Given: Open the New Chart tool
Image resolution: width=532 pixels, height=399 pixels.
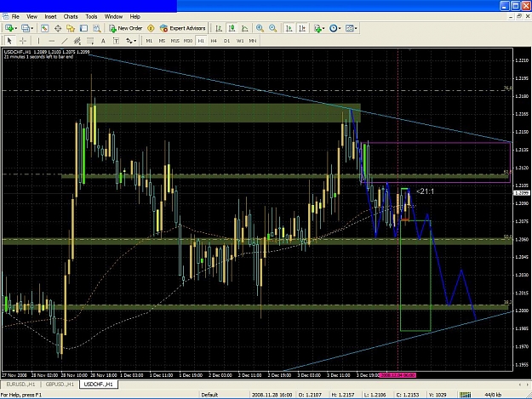Looking at the screenshot, I should click(9, 28).
